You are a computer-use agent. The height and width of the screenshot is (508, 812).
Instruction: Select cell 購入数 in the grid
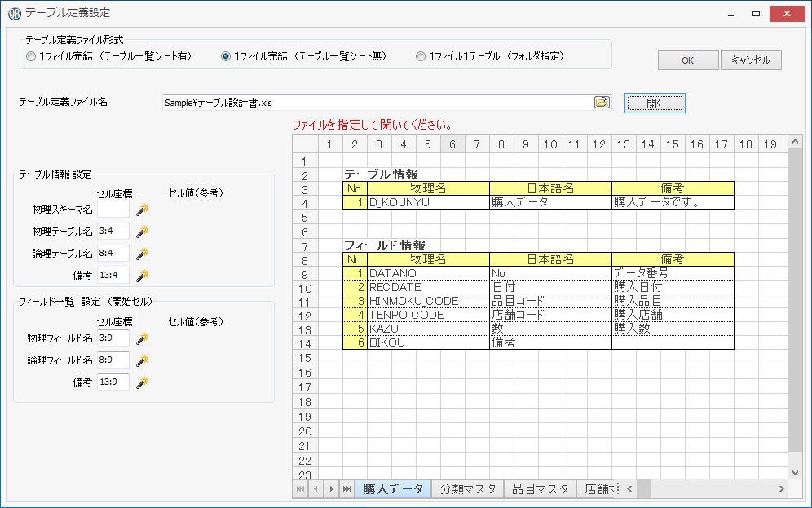point(673,329)
